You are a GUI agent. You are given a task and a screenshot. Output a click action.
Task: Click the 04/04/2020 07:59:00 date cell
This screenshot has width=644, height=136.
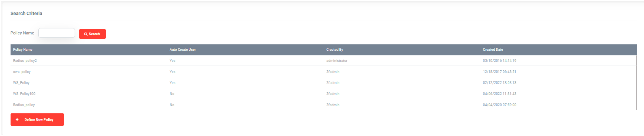(x=499, y=105)
